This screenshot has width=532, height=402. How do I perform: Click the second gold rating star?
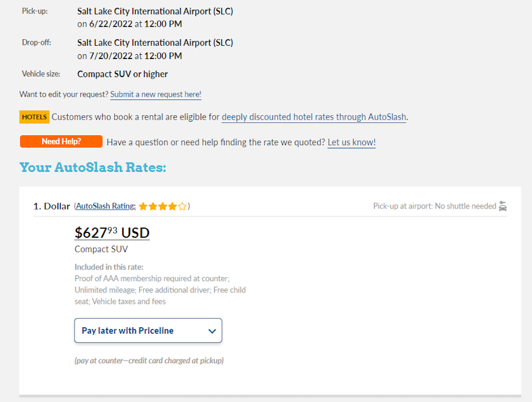tap(153, 206)
